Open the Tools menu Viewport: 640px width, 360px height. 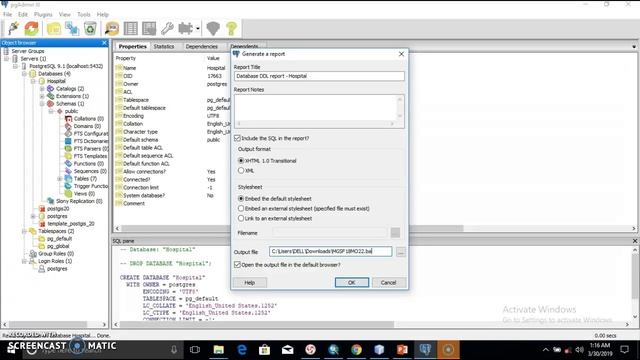pos(84,14)
